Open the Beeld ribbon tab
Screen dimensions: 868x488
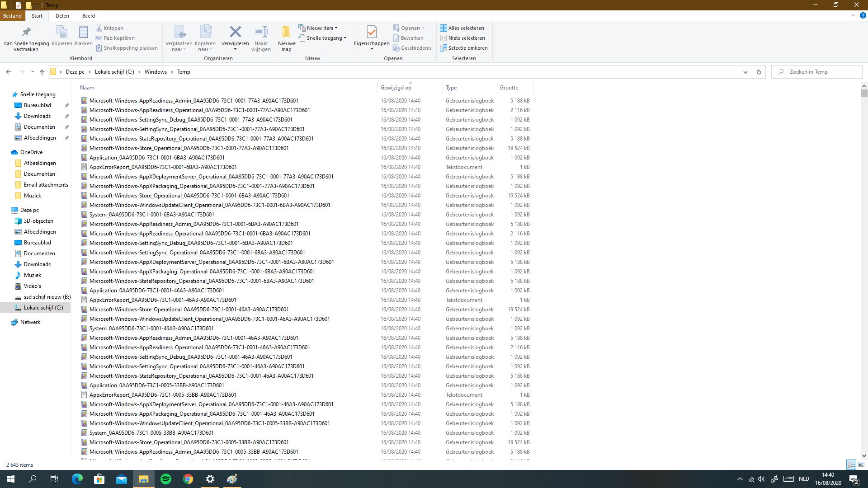pyautogui.click(x=88, y=16)
